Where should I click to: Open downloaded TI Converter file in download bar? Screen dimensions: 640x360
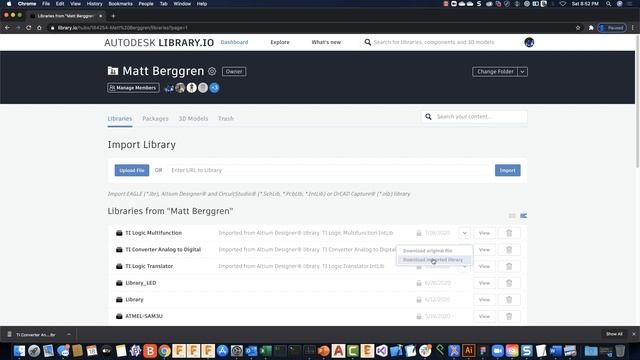click(36, 334)
